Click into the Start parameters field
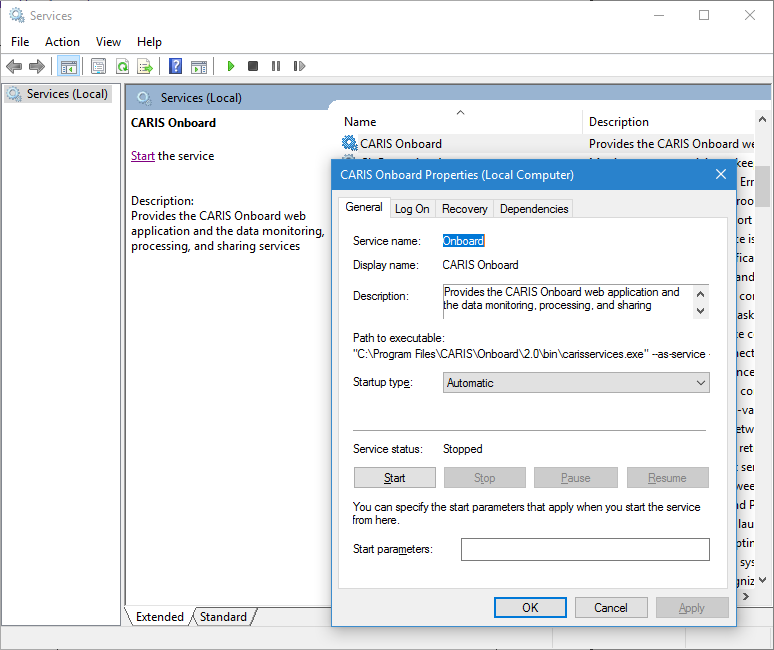The width and height of the screenshot is (774, 650). pyautogui.click(x=585, y=549)
